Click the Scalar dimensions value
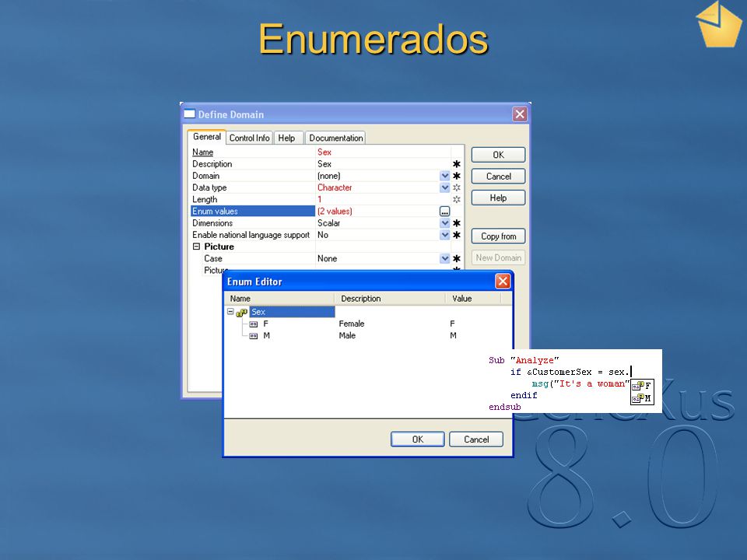The height and width of the screenshot is (560, 747). (x=328, y=223)
